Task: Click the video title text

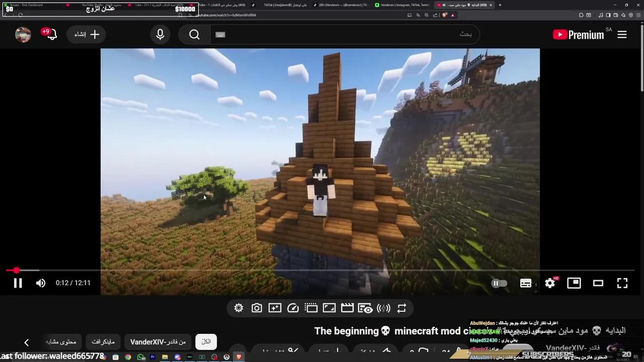Action: [x=470, y=331]
